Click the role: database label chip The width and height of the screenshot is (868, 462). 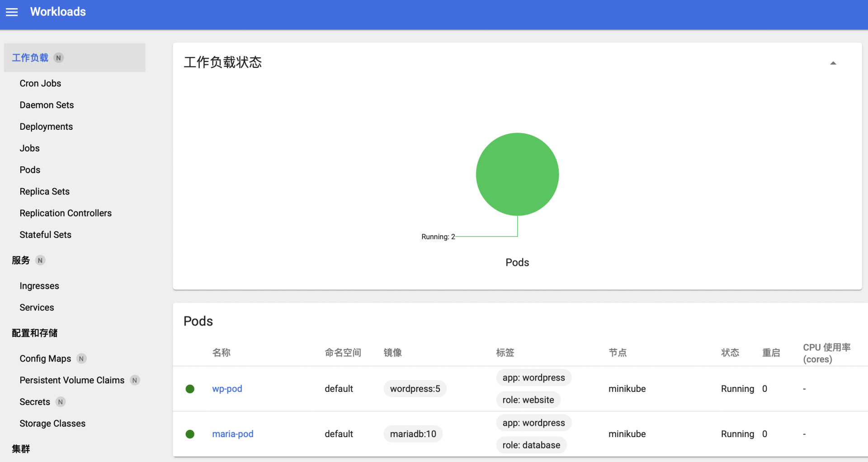[532, 445]
